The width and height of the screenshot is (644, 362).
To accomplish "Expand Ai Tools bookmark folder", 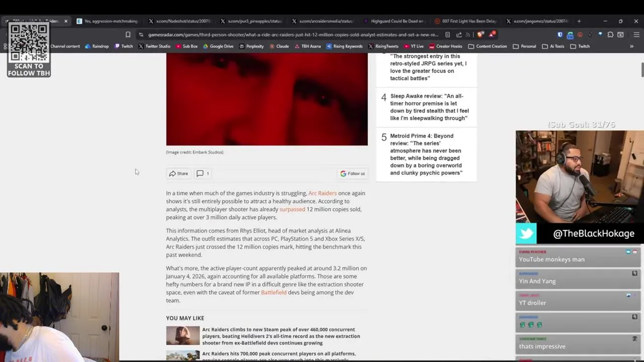I will pyautogui.click(x=553, y=46).
